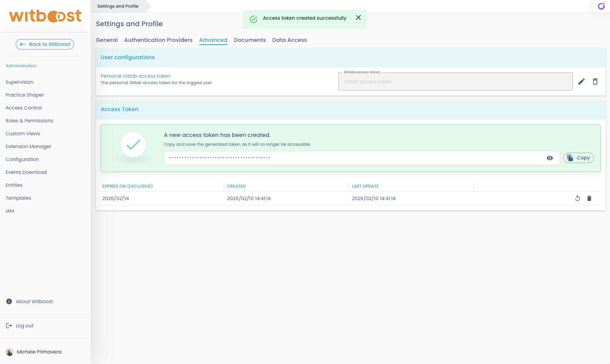Image resolution: width=610 pixels, height=364 pixels.
Task: Switch to the Documents tab
Action: (x=250, y=40)
